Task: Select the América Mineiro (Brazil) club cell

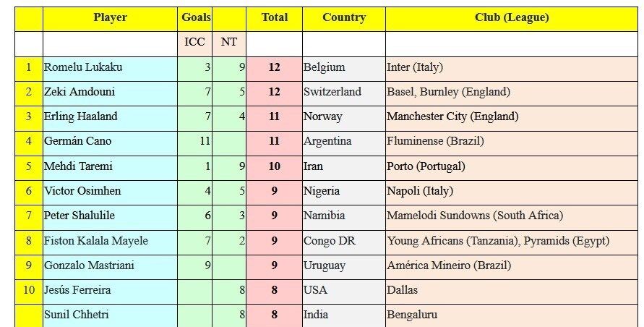Action: pos(512,266)
